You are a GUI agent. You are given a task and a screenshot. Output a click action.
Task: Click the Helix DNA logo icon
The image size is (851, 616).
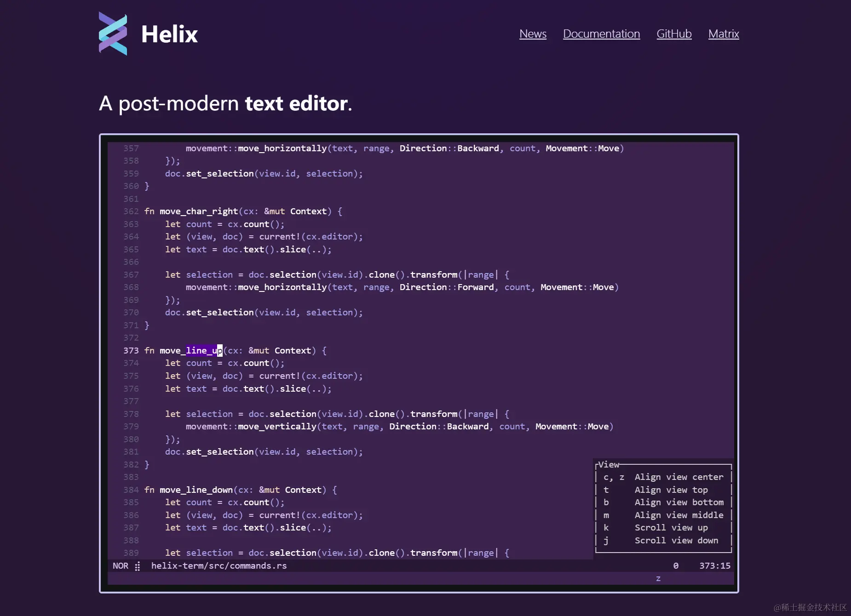(x=113, y=34)
